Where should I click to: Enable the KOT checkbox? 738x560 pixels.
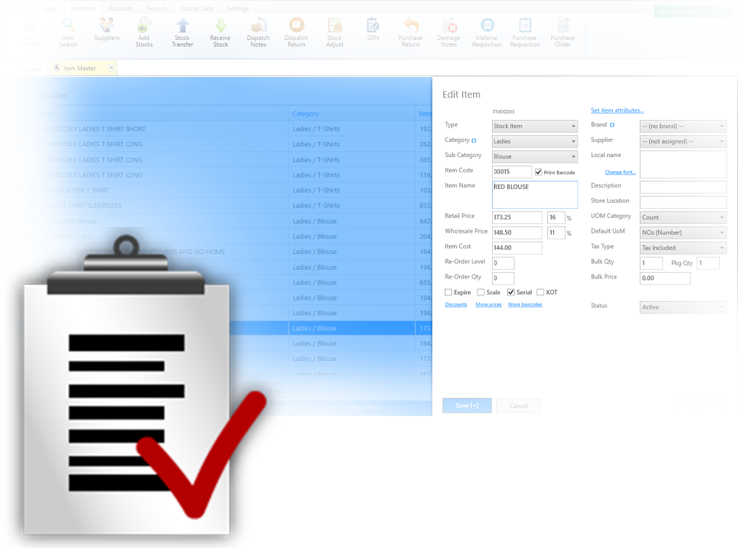click(x=540, y=292)
